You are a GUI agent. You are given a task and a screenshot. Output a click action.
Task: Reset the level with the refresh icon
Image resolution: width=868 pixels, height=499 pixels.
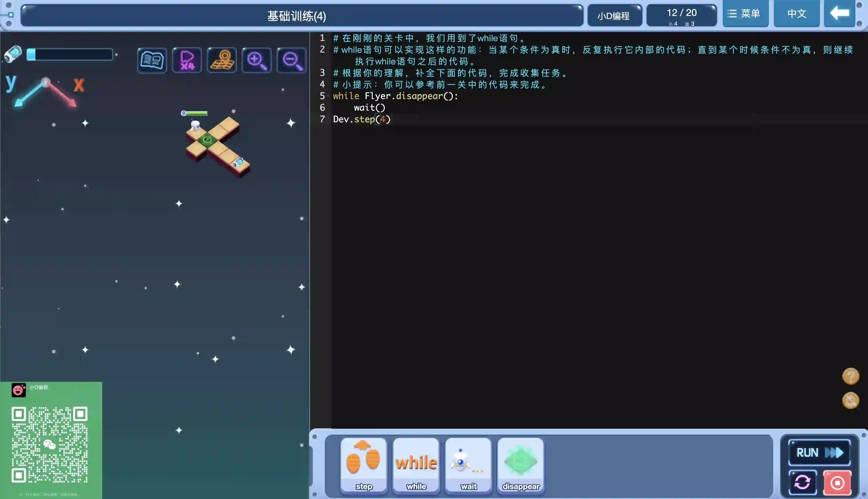tap(803, 483)
